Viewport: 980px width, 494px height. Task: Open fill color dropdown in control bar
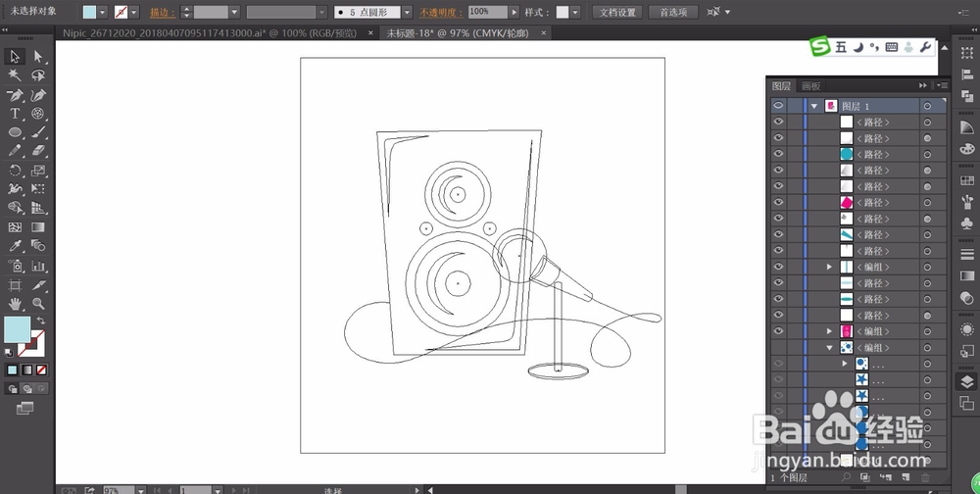click(103, 12)
